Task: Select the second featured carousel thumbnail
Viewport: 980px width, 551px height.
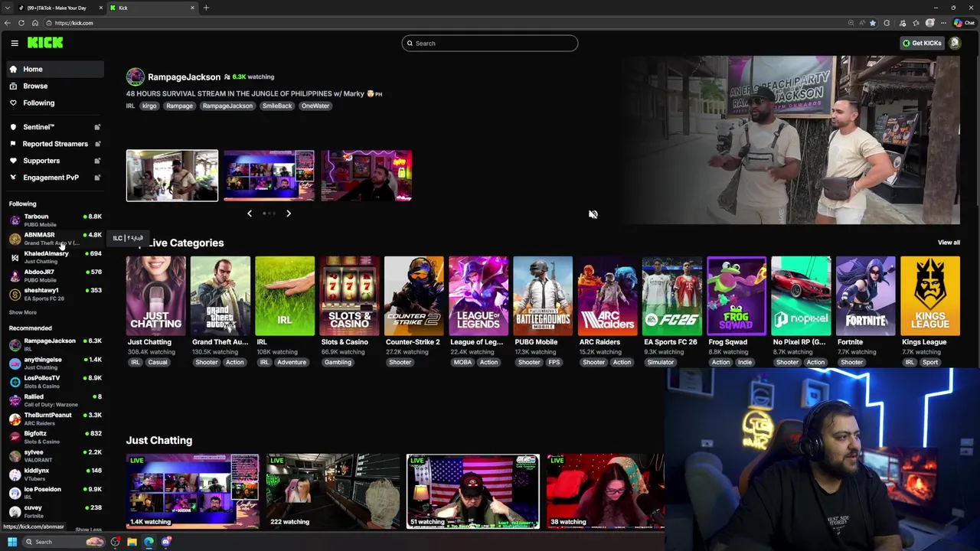Action: pyautogui.click(x=269, y=175)
